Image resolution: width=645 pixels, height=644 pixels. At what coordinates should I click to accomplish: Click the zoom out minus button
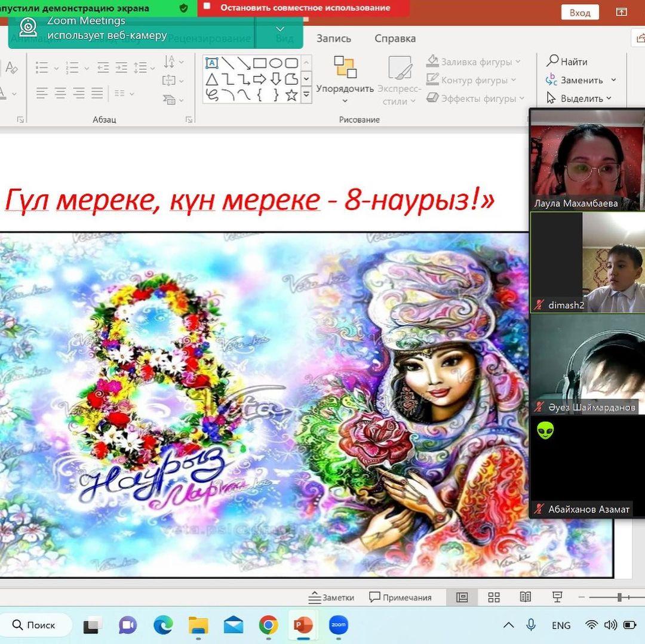click(582, 597)
